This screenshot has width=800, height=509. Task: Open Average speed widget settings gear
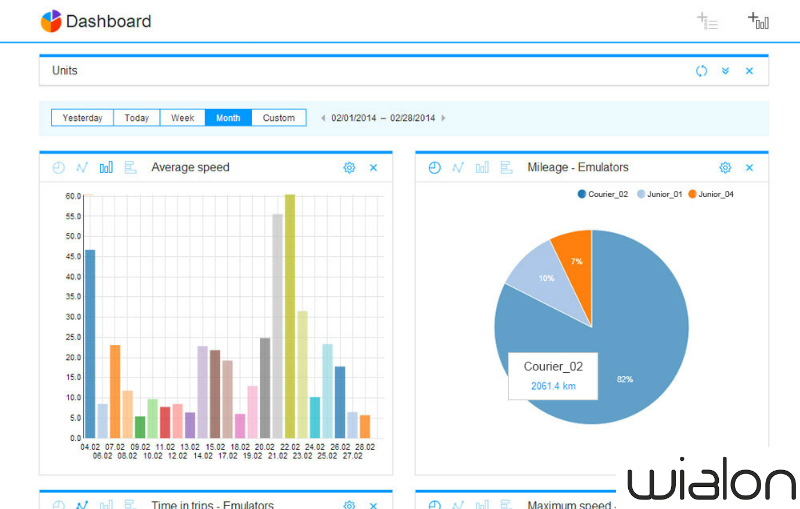click(x=349, y=168)
